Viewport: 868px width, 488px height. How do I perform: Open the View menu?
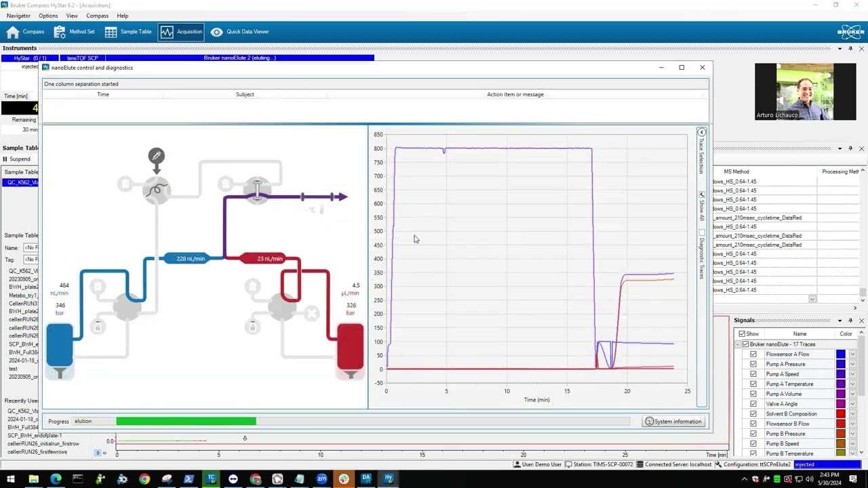[x=72, y=16]
